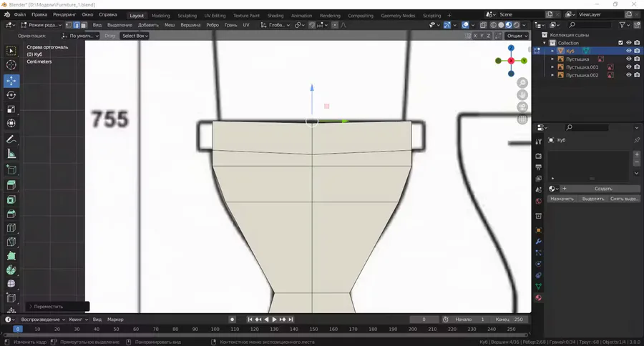Enable face select mode
Screen dimensions: 644x346
[x=84, y=25]
